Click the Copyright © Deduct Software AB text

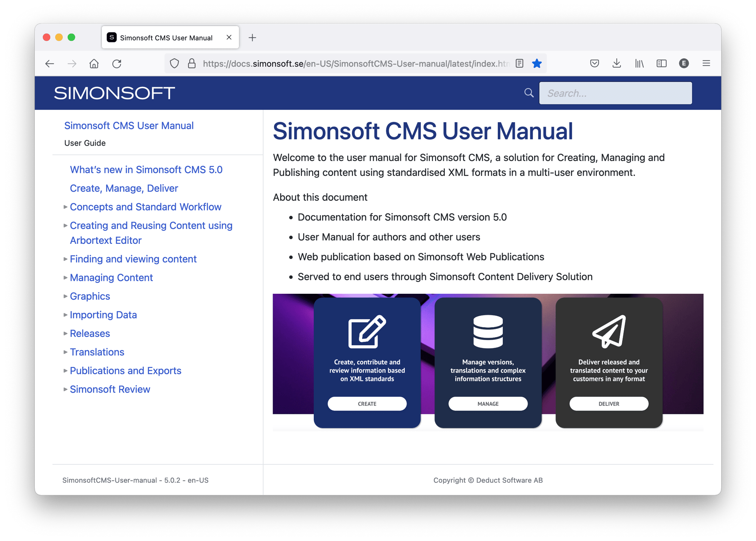(x=488, y=480)
